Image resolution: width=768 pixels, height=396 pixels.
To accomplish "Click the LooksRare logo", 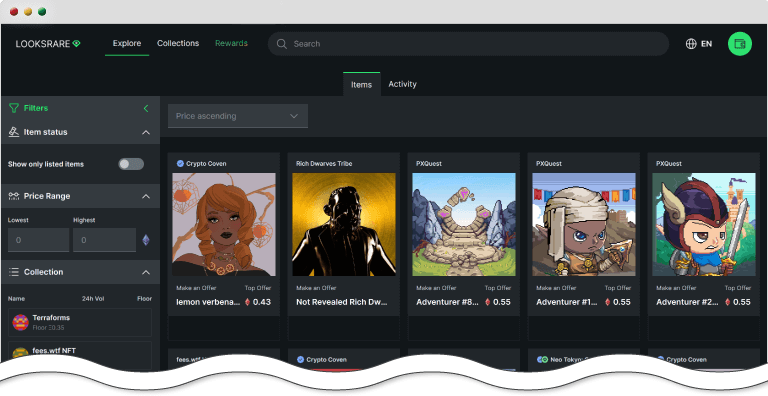I will coord(48,44).
